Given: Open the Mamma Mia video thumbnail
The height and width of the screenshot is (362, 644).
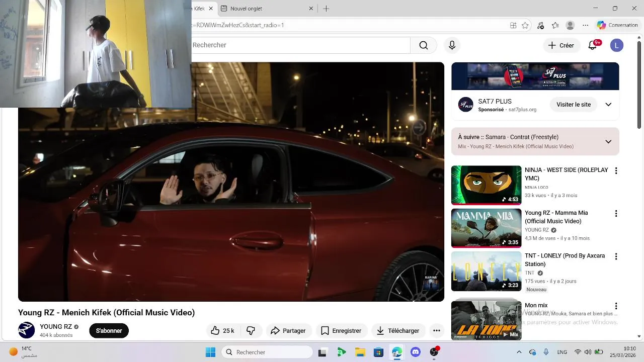Looking at the screenshot, I should tap(486, 228).
